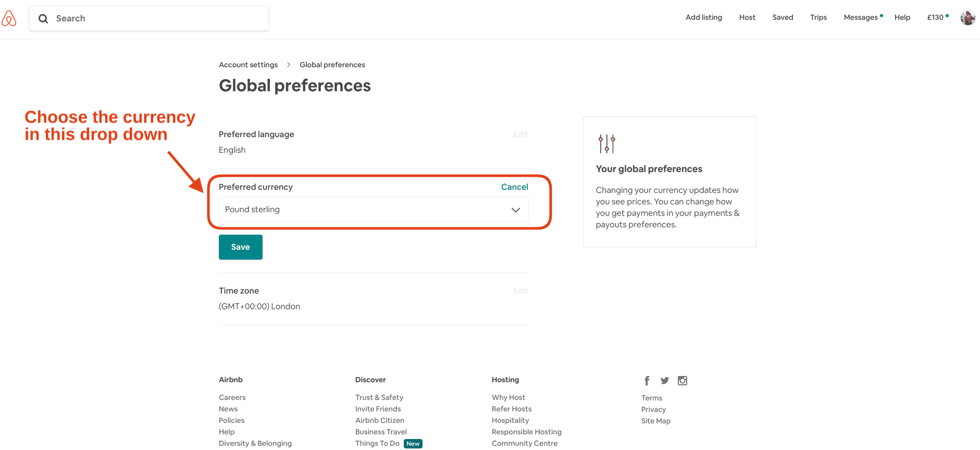This screenshot has width=980, height=450.
Task: Open Help link in Airbnb footer column
Action: pos(227,432)
